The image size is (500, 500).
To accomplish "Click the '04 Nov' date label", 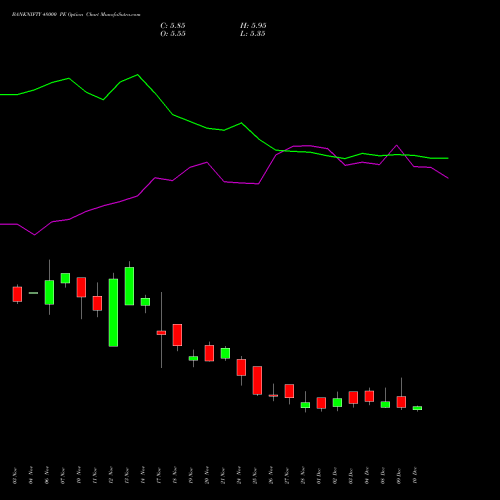I will 31,475.
